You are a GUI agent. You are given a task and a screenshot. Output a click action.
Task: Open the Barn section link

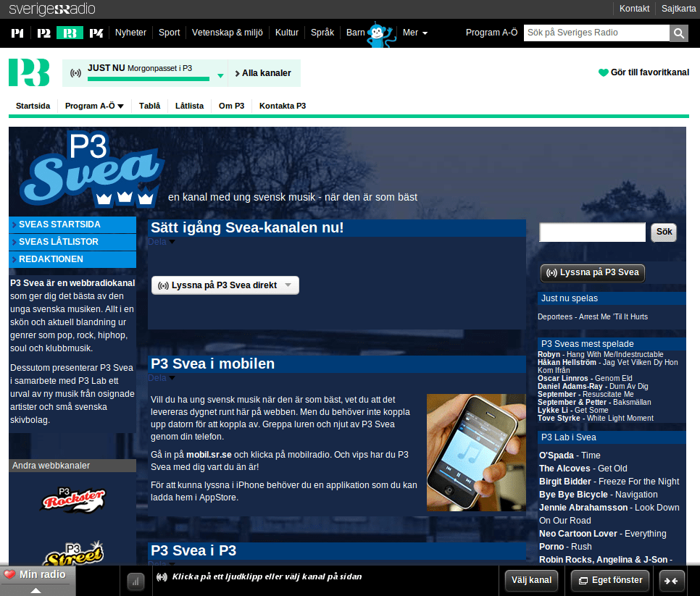[x=355, y=33]
